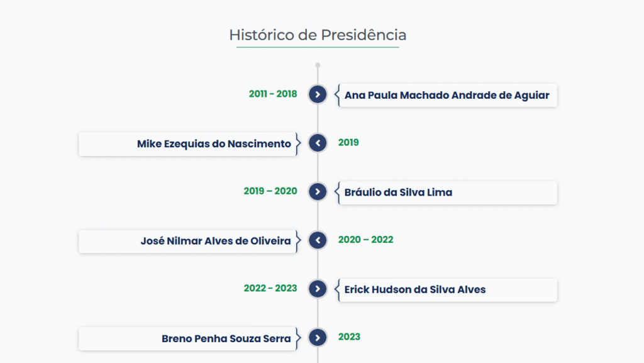The width and height of the screenshot is (644, 363).
Task: Click the Histórico de Presidência heading
Action: click(x=318, y=35)
